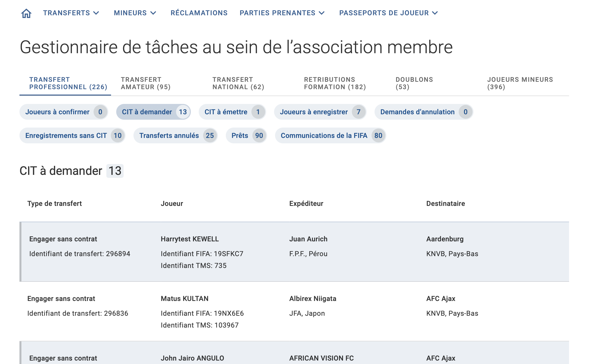Open the Joueurs Mineurs (396) tab
Image resolution: width=589 pixels, height=364 pixels.
coord(523,83)
